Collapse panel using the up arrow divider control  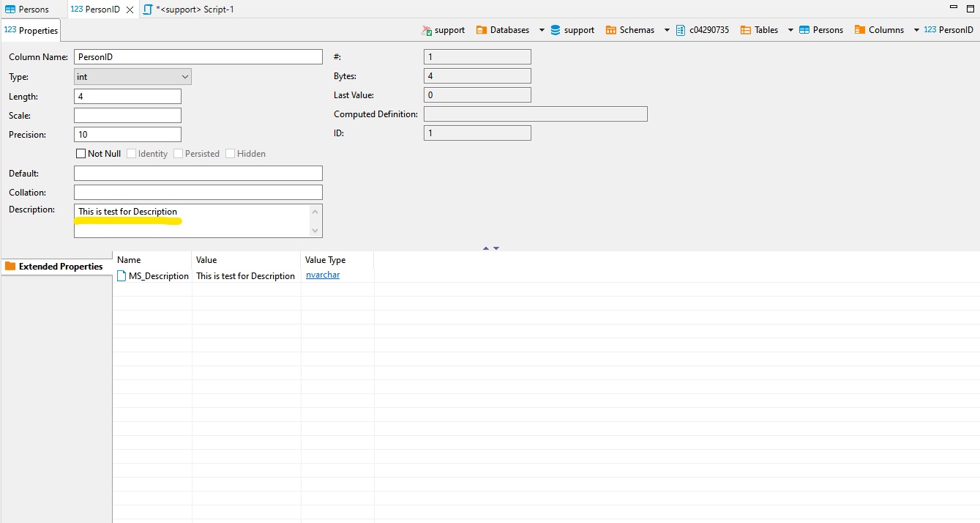coord(486,248)
